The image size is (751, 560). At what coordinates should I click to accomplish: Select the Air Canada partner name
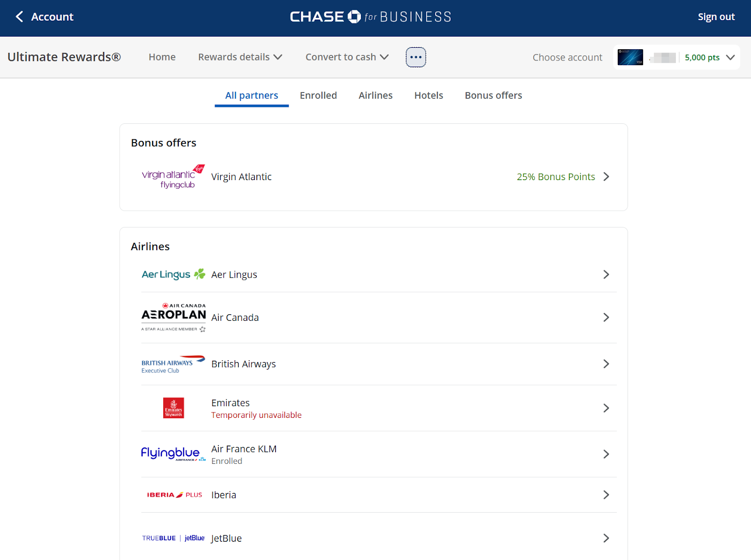tap(235, 318)
